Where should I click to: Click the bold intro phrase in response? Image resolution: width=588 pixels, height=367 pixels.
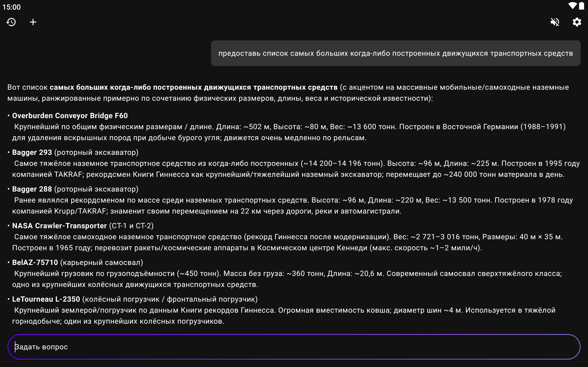pyautogui.click(x=193, y=87)
